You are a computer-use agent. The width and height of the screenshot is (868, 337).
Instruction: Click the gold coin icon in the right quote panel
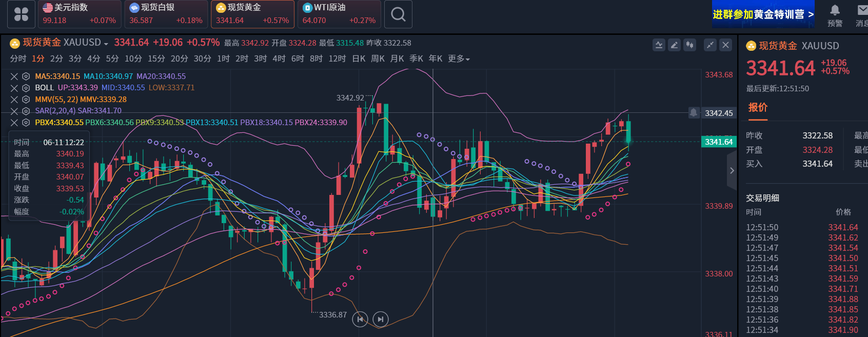coord(751,46)
